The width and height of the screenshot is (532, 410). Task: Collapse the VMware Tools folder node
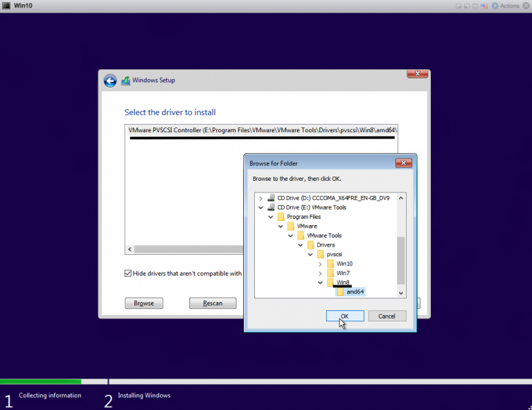click(x=290, y=235)
